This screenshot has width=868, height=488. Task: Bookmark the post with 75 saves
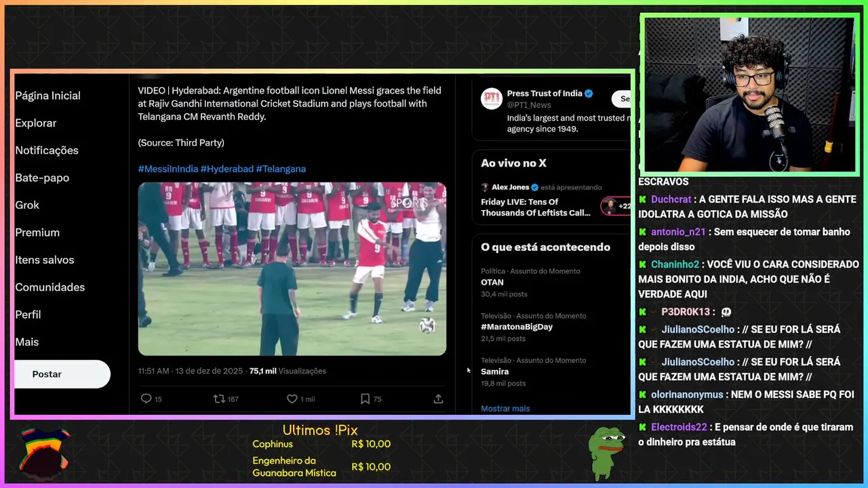tap(365, 399)
